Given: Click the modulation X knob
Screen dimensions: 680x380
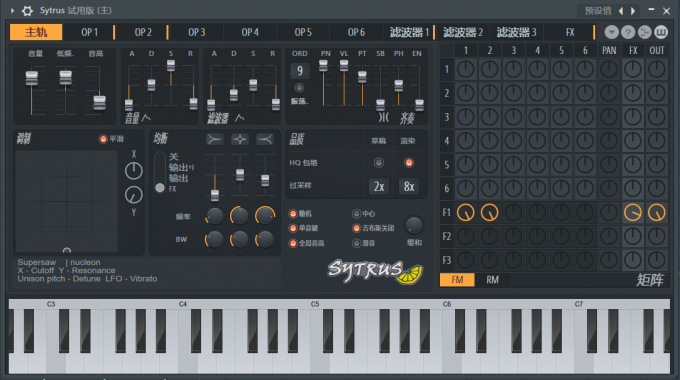Looking at the screenshot, I should (x=134, y=171).
